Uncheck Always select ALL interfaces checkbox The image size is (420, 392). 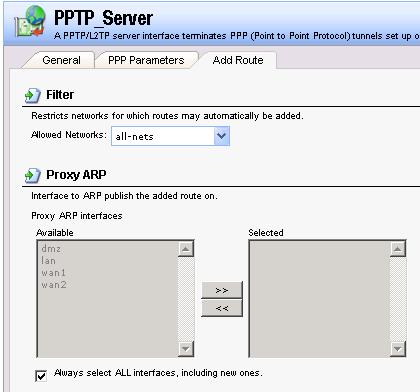pyautogui.click(x=41, y=376)
